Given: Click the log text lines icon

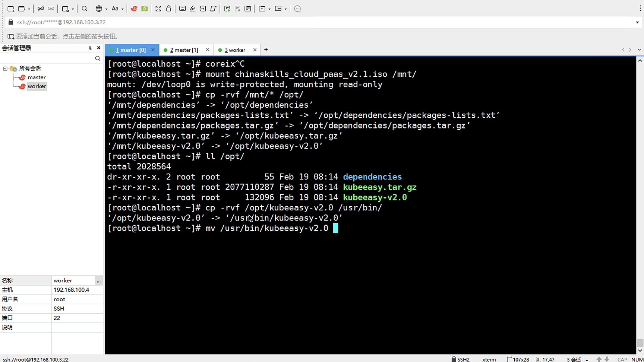Looking at the screenshot, I should 248,9.
